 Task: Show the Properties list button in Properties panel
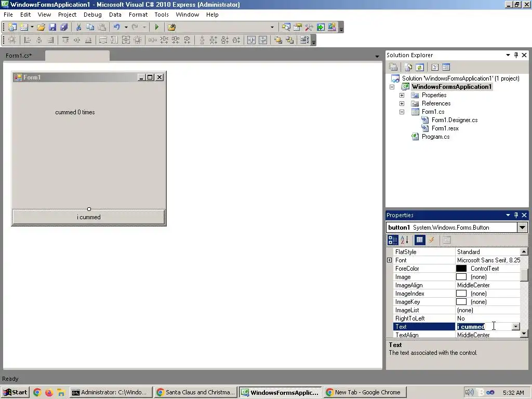click(x=420, y=240)
